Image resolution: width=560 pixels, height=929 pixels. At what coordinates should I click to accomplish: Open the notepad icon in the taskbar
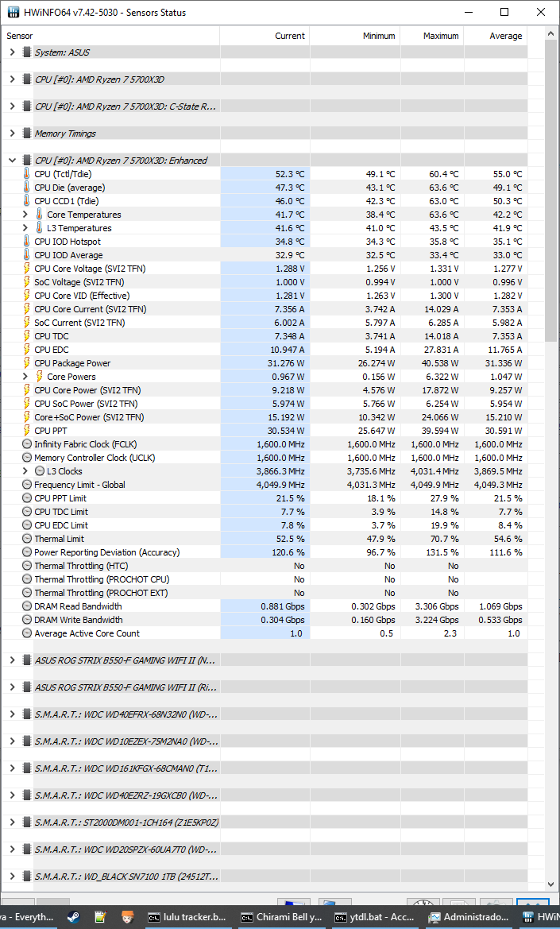(101, 916)
